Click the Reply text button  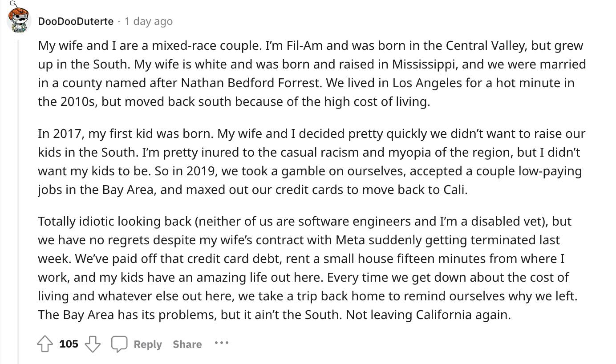[147, 344]
